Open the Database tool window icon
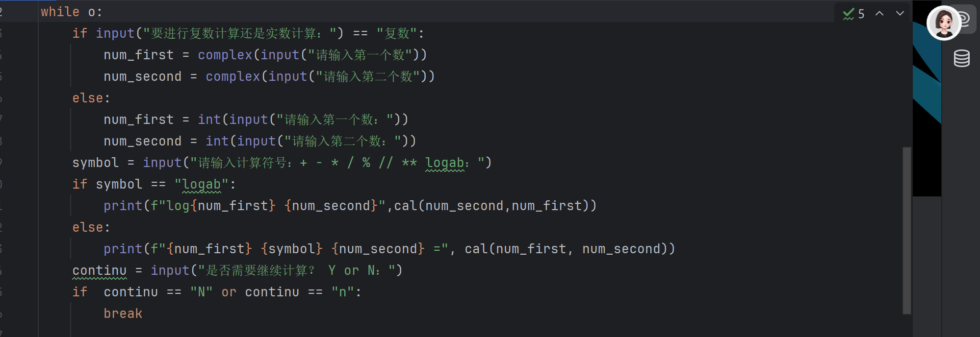Image resolution: width=980 pixels, height=337 pixels. [961, 58]
